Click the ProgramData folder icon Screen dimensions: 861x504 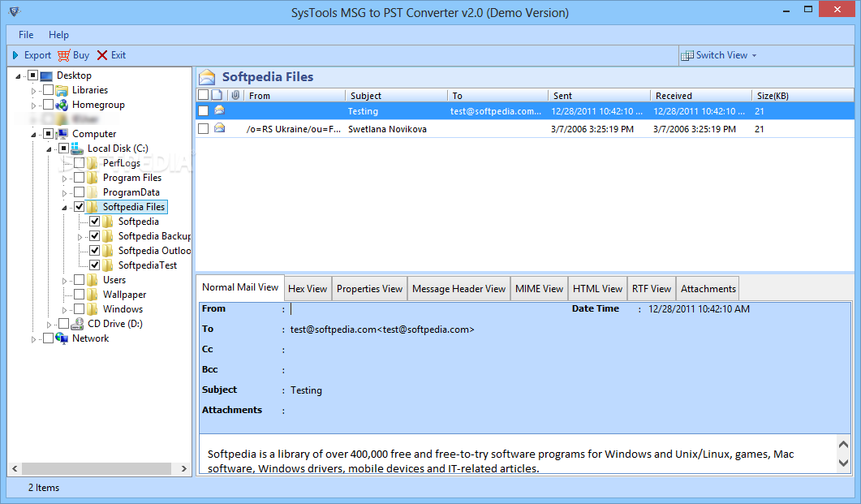(x=93, y=192)
